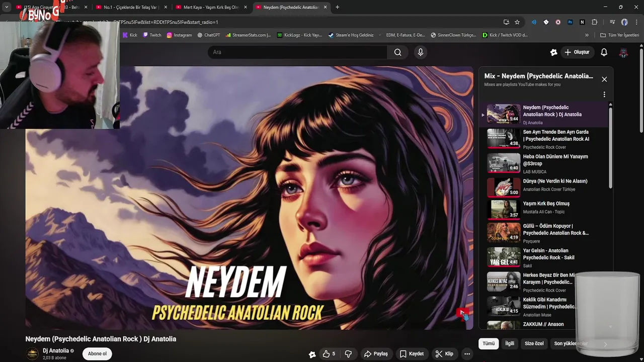Open the YouTube notifications bell
This screenshot has width=644, height=362.
point(604,52)
